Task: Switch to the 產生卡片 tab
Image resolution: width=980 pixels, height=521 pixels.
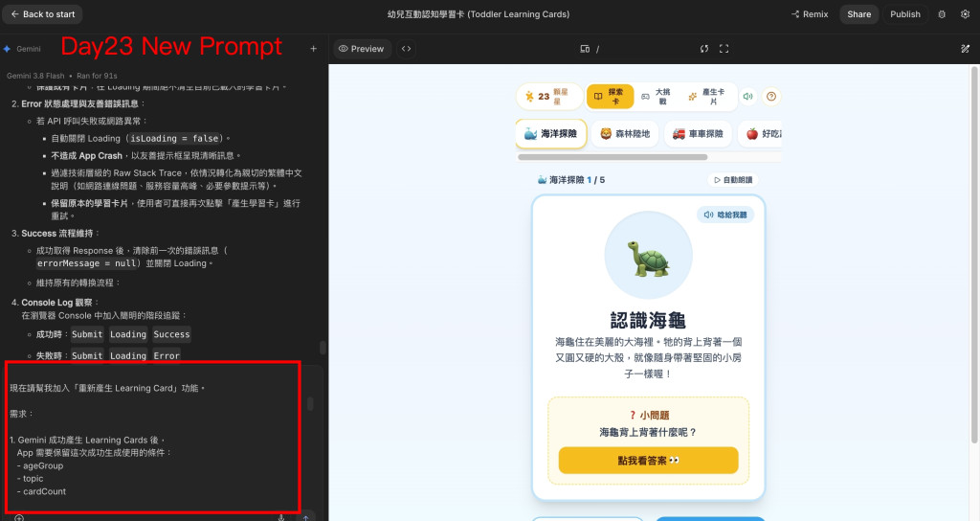Action: pos(707,97)
